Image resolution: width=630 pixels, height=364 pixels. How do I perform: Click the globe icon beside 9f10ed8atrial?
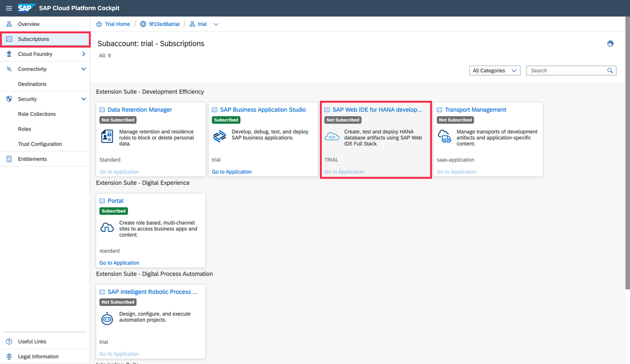pyautogui.click(x=143, y=24)
